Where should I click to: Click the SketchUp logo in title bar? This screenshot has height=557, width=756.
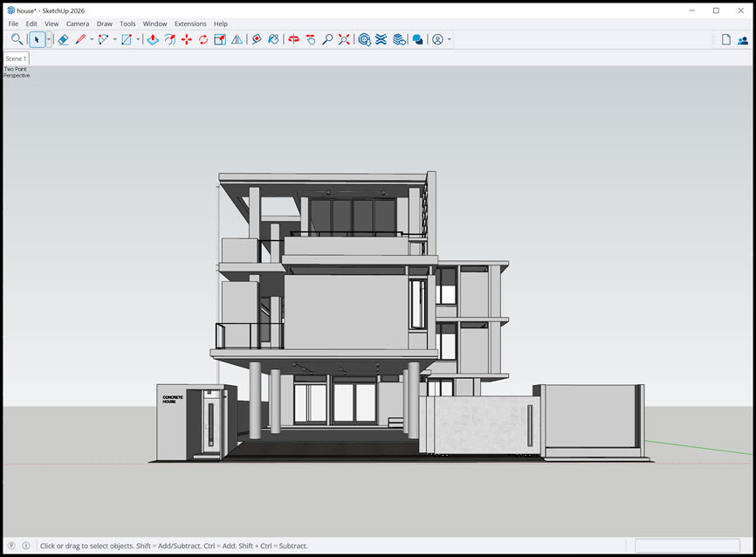(10, 10)
